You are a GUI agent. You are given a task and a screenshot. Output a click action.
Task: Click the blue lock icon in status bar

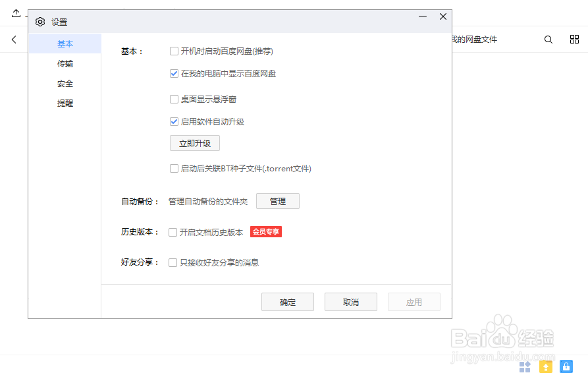[566, 366]
